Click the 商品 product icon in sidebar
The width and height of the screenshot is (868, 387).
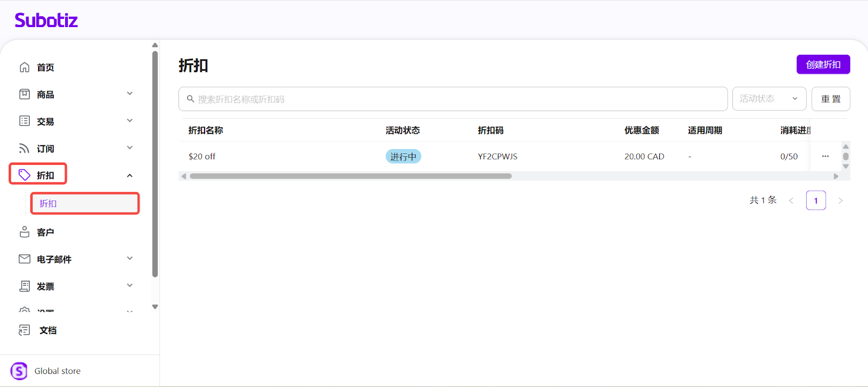pos(24,94)
